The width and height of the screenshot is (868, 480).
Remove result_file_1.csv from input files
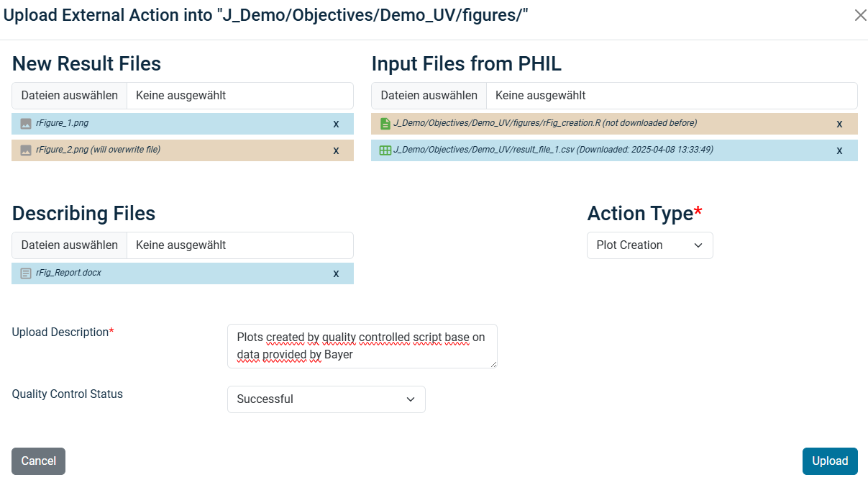click(x=839, y=150)
